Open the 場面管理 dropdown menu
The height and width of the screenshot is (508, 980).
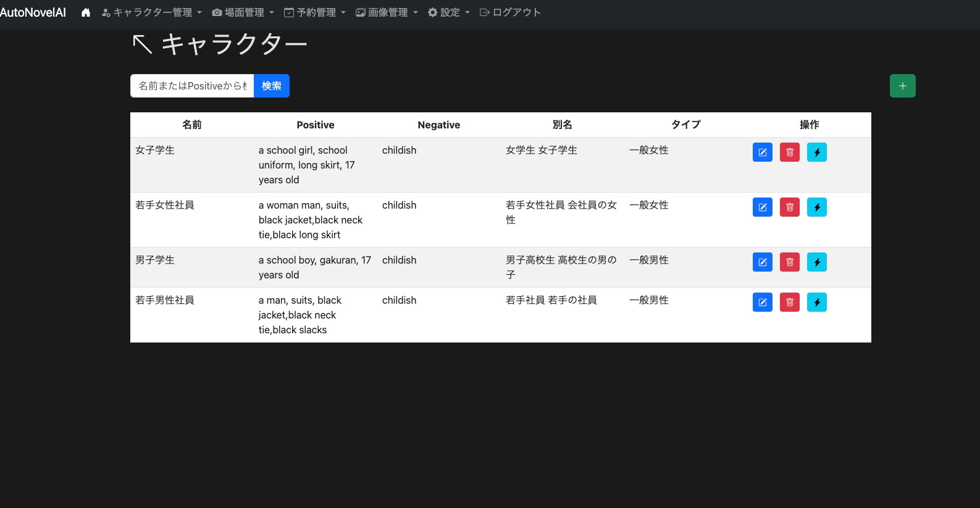coord(243,12)
